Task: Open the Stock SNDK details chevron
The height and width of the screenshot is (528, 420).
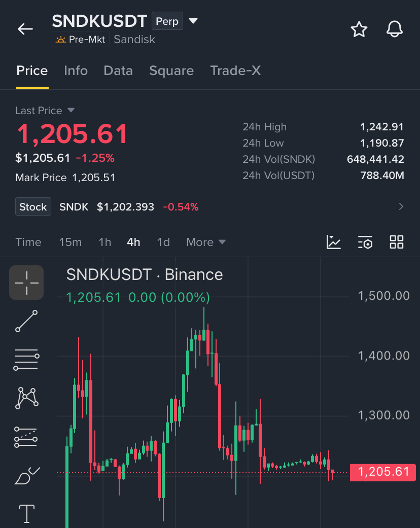Action: pos(401,206)
